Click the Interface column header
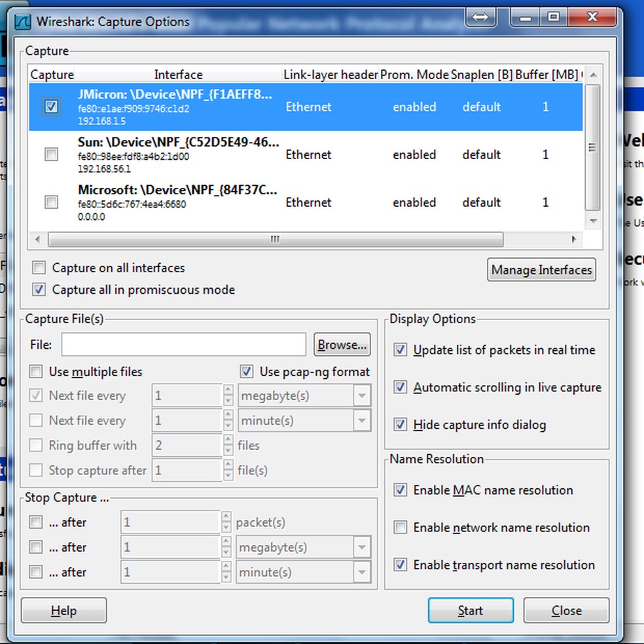This screenshot has height=644, width=644. (x=178, y=75)
